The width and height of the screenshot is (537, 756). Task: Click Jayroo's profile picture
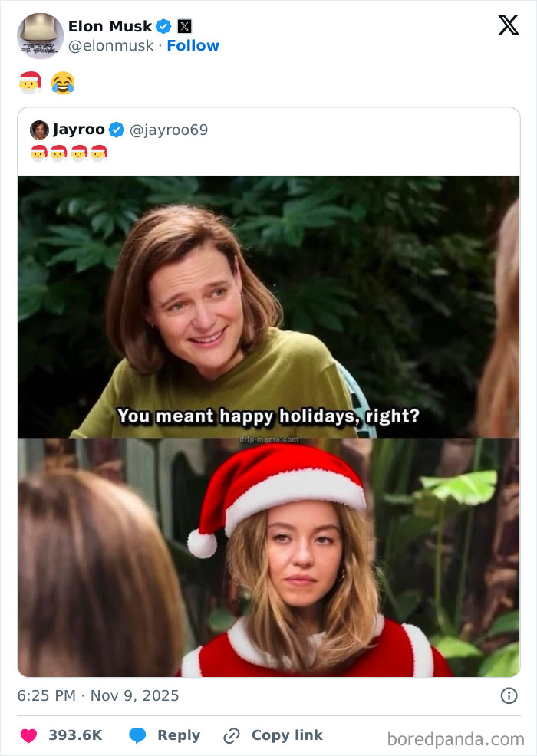pyautogui.click(x=40, y=130)
